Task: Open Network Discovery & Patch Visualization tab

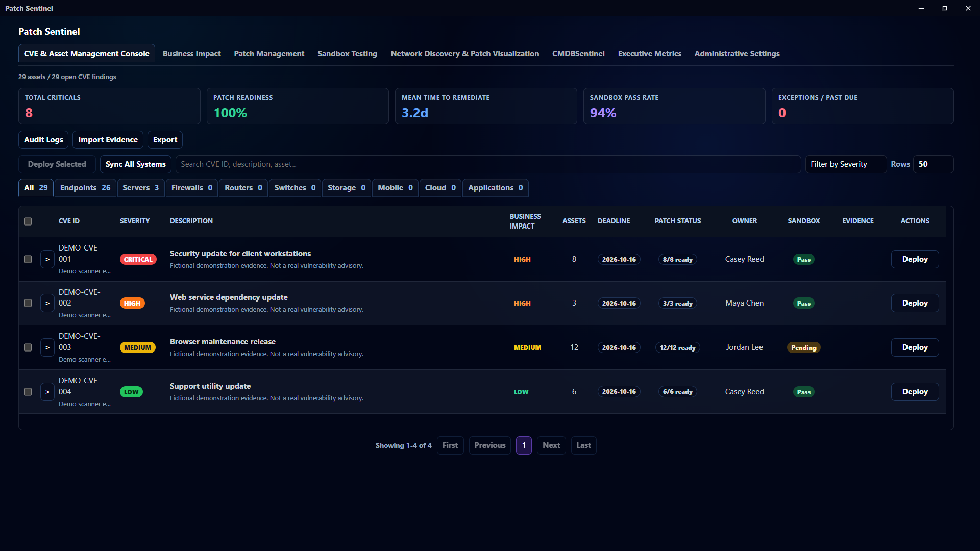Action: [465, 54]
